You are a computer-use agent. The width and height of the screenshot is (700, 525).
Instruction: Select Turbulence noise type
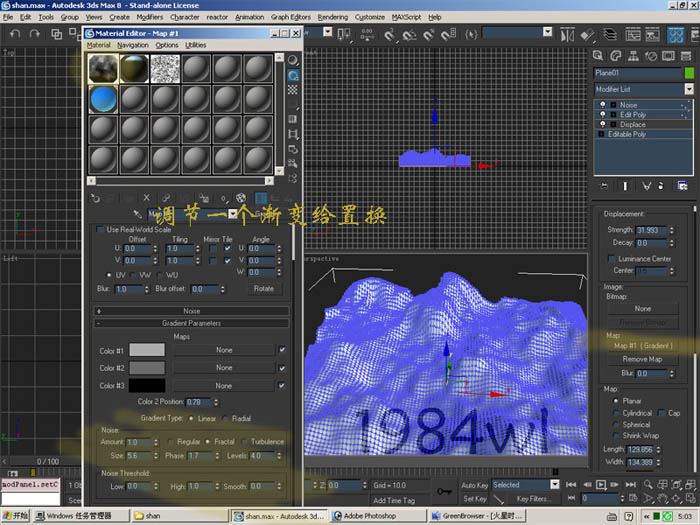[x=244, y=442]
